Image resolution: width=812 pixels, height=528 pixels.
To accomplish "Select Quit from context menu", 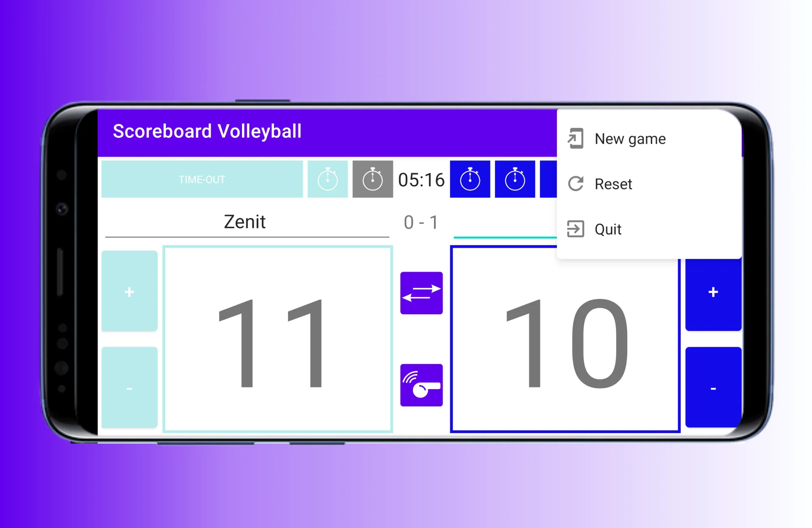I will [x=609, y=229].
